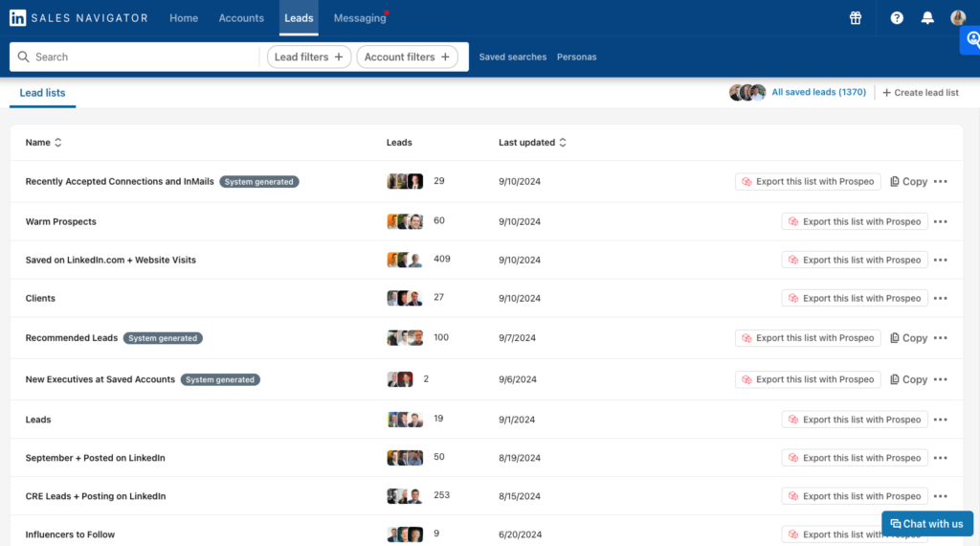Image resolution: width=980 pixels, height=546 pixels.
Task: Copy the New Executives at Saved Accounts list
Action: click(908, 379)
